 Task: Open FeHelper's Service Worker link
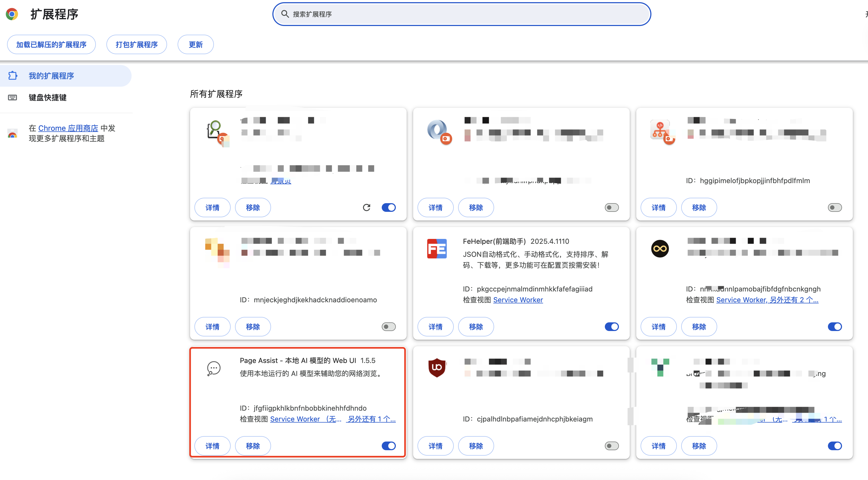point(518,300)
